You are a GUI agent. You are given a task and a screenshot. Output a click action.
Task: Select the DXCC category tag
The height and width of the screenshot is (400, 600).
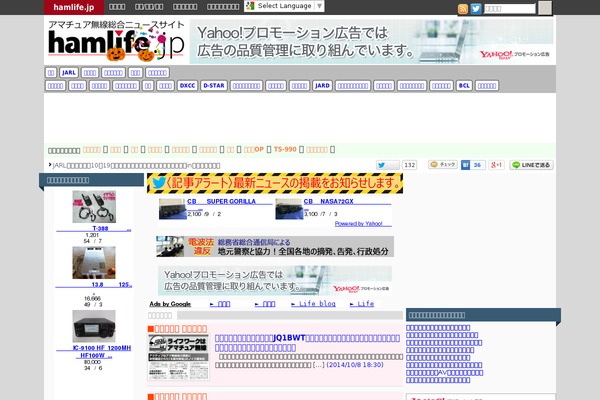tap(187, 86)
